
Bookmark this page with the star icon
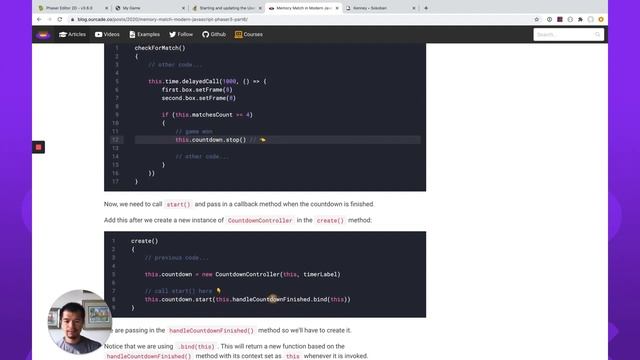point(537,19)
